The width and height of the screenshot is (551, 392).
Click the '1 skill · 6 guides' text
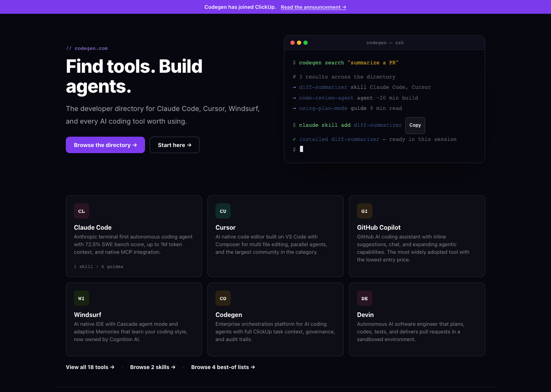click(x=99, y=266)
